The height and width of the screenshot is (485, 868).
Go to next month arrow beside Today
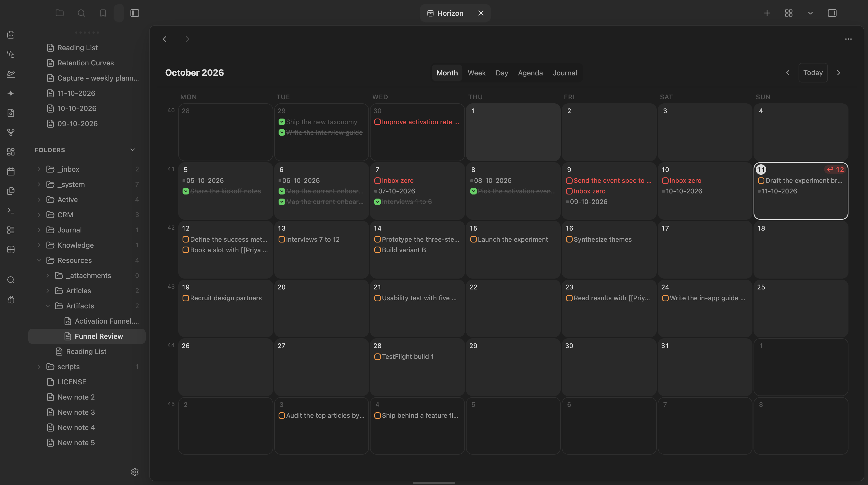pos(839,73)
